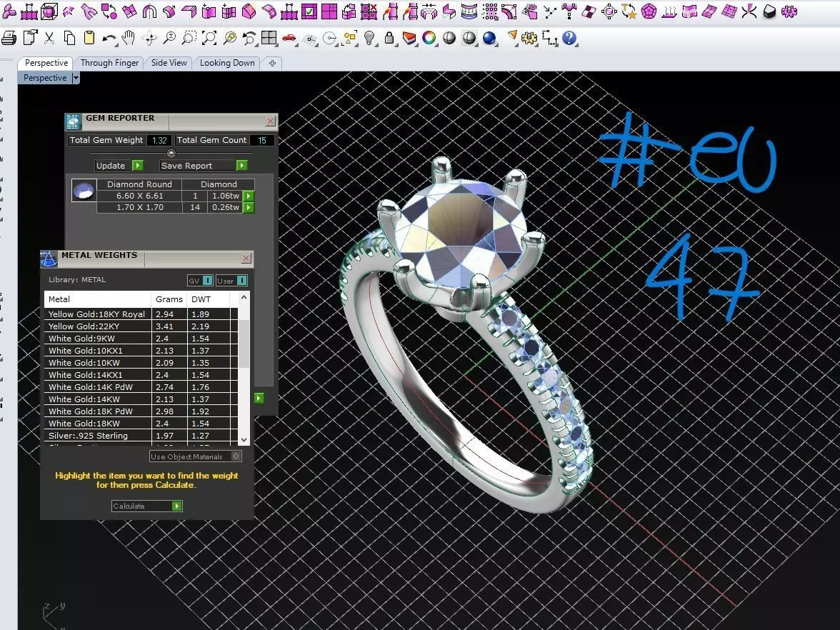
Task: Click the black gemstone icon
Action: coord(769,11)
